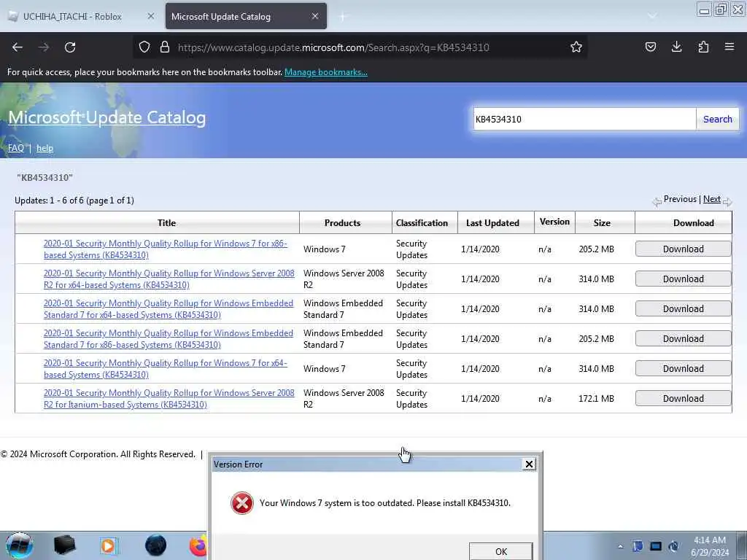Image resolution: width=747 pixels, height=560 pixels.
Task: Reload the current page
Action: [70, 47]
